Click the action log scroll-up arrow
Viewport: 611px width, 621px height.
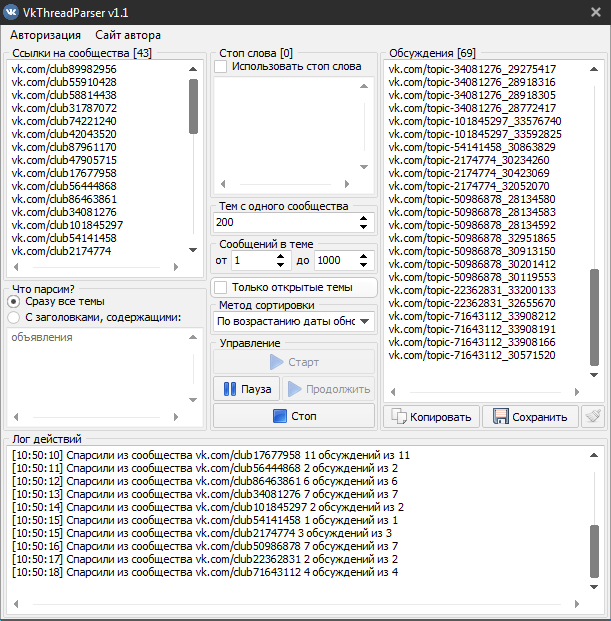[x=594, y=455]
